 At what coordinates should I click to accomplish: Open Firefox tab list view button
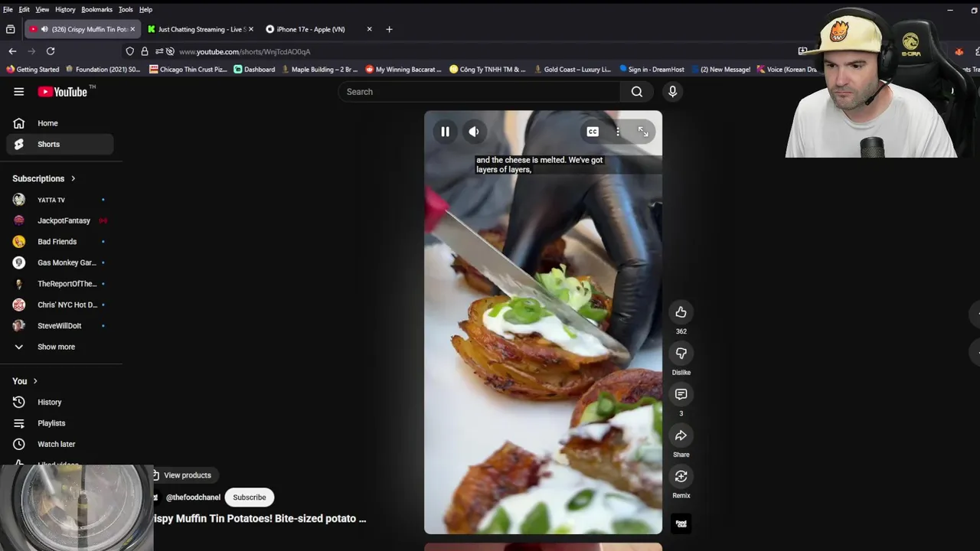coord(10,29)
